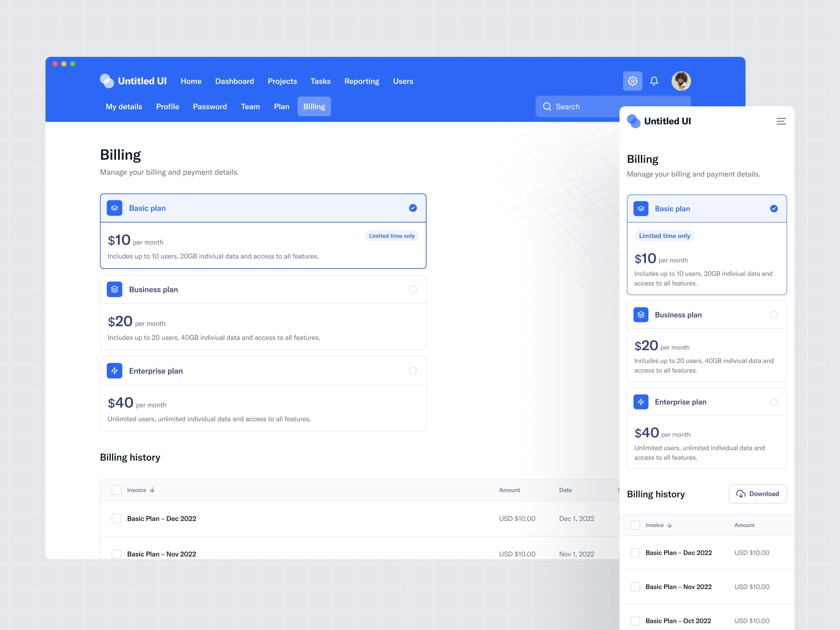
Task: Select the Business plan radio button
Action: tap(413, 289)
